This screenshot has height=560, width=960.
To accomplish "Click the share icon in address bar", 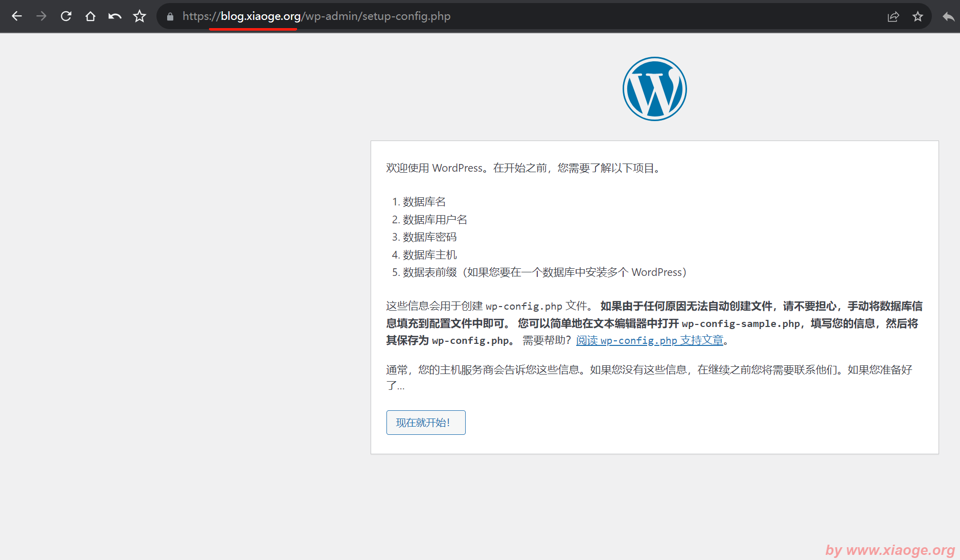I will pyautogui.click(x=893, y=16).
